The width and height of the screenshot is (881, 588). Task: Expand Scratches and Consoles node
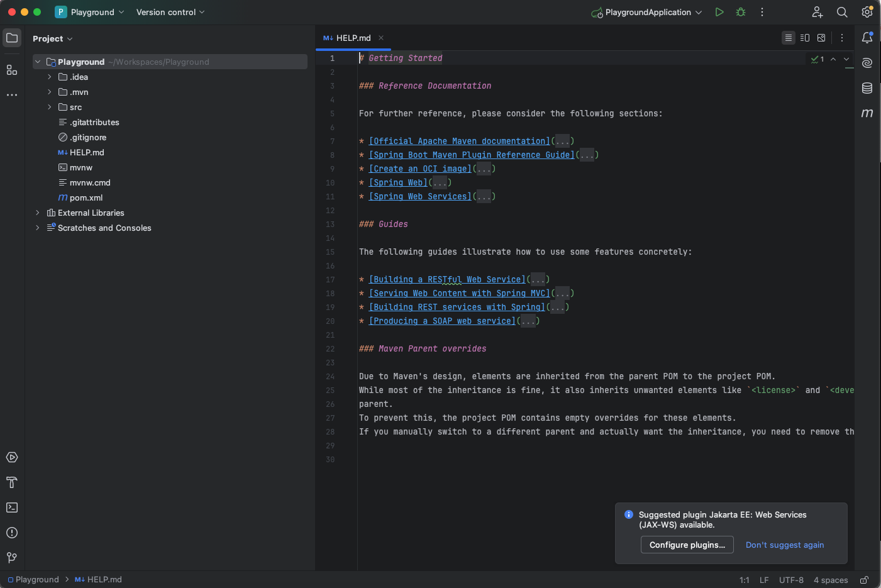pyautogui.click(x=38, y=228)
